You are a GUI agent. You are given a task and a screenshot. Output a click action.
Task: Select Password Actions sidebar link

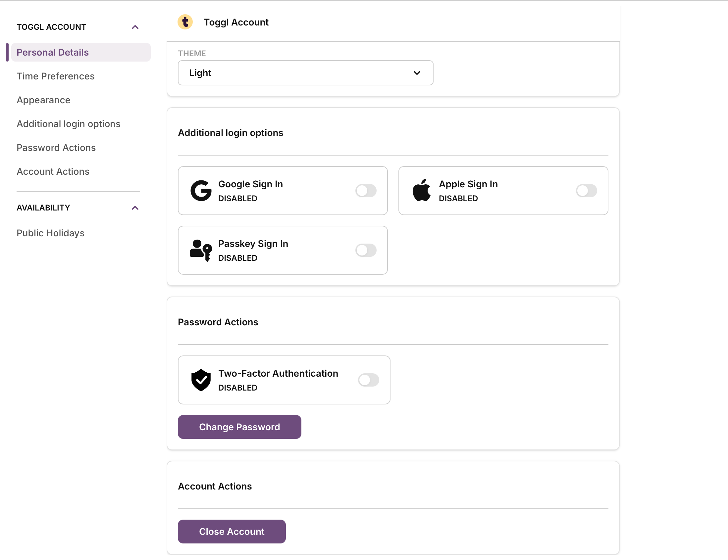[56, 148]
